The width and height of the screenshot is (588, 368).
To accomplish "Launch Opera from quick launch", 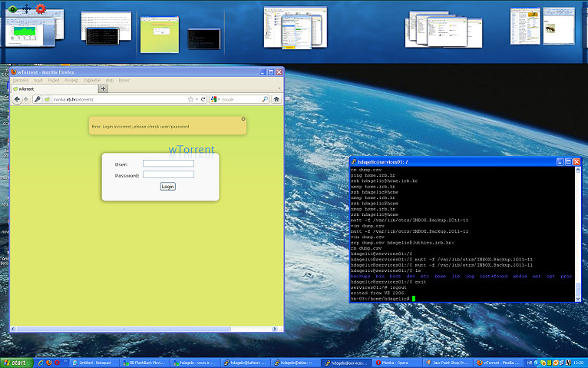I will 57,363.
